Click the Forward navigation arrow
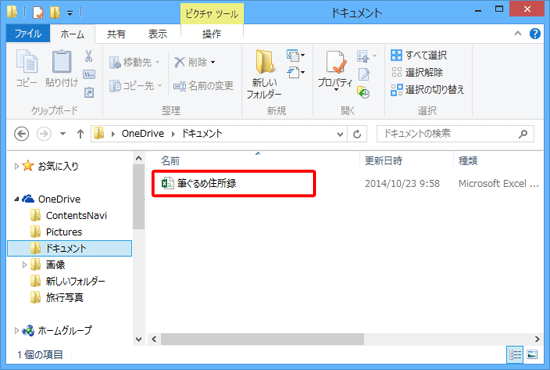 click(x=44, y=134)
